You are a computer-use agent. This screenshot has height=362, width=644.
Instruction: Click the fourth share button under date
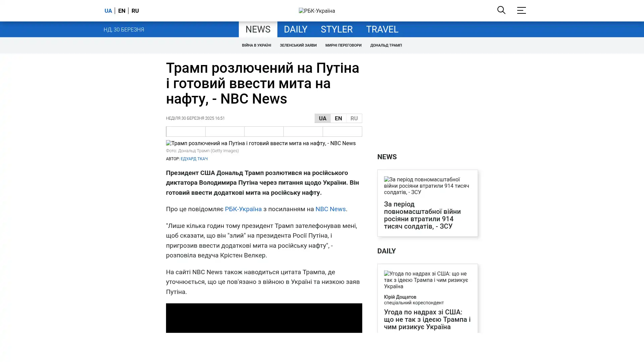coord(303,131)
